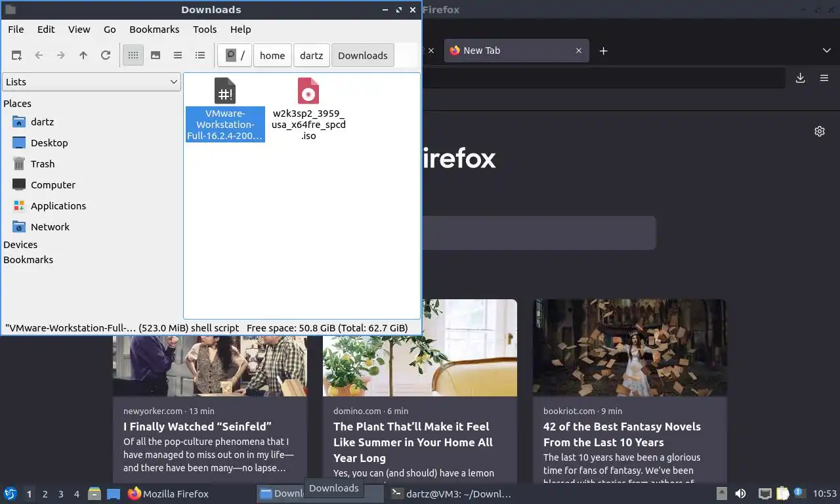
Task: Open the View menu
Action: (x=79, y=30)
